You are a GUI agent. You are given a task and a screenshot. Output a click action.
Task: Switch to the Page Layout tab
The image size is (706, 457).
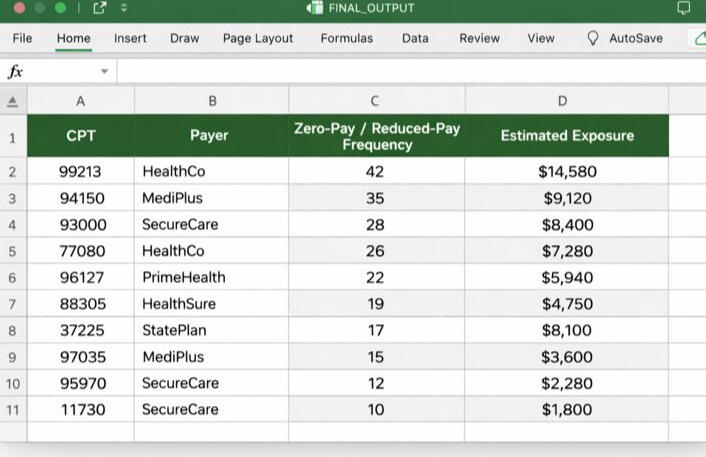point(258,38)
